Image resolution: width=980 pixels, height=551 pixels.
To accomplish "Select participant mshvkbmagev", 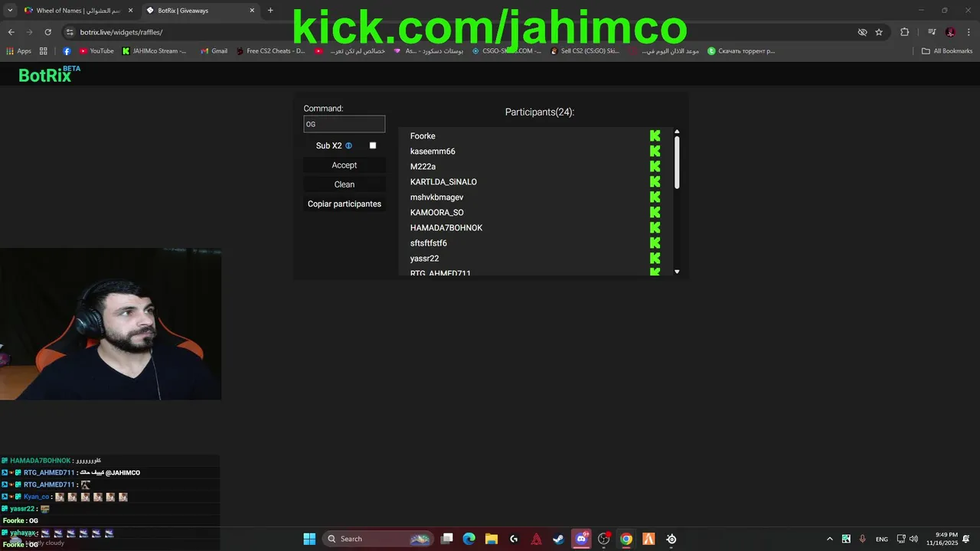I will (x=436, y=197).
